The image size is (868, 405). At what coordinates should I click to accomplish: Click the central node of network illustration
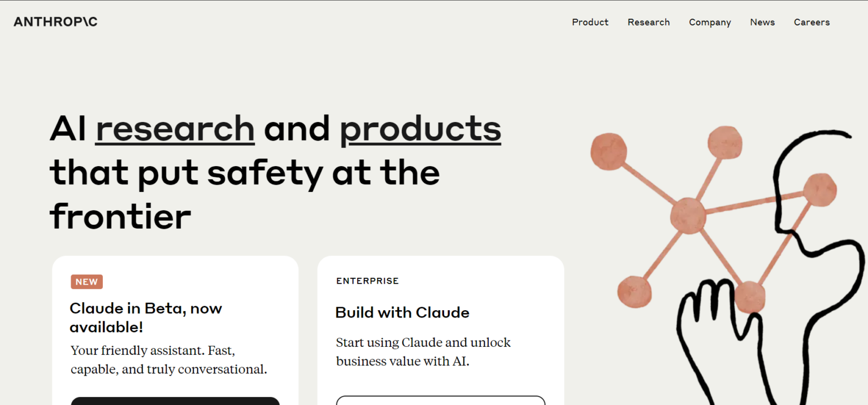tap(688, 215)
